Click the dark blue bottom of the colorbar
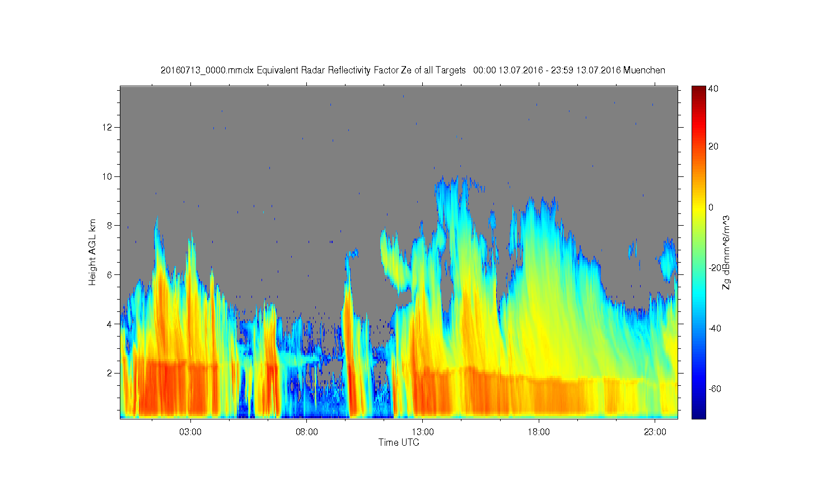Screen dimensions: 840x504 [698, 413]
